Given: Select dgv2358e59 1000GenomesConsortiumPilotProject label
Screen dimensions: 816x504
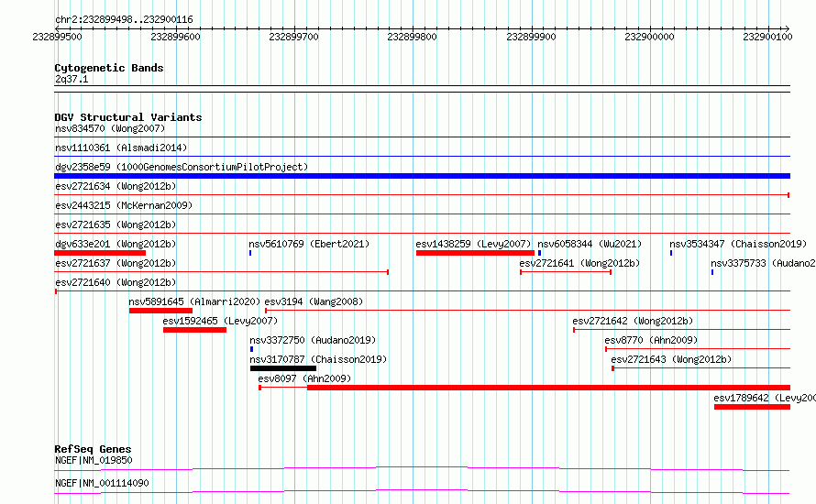Looking at the screenshot, I should (182, 167).
